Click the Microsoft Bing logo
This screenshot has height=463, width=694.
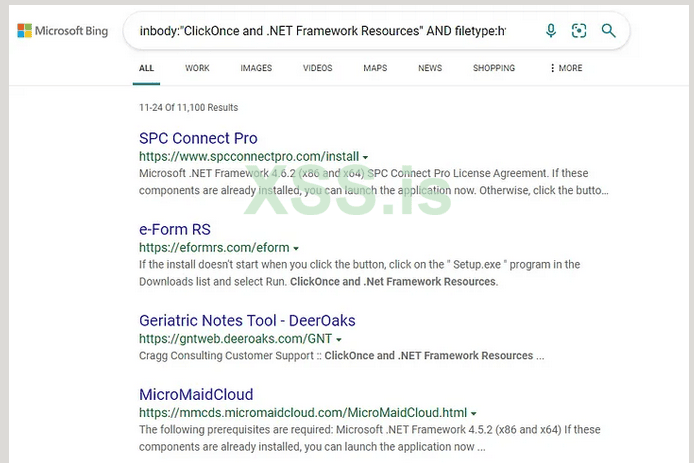click(62, 31)
